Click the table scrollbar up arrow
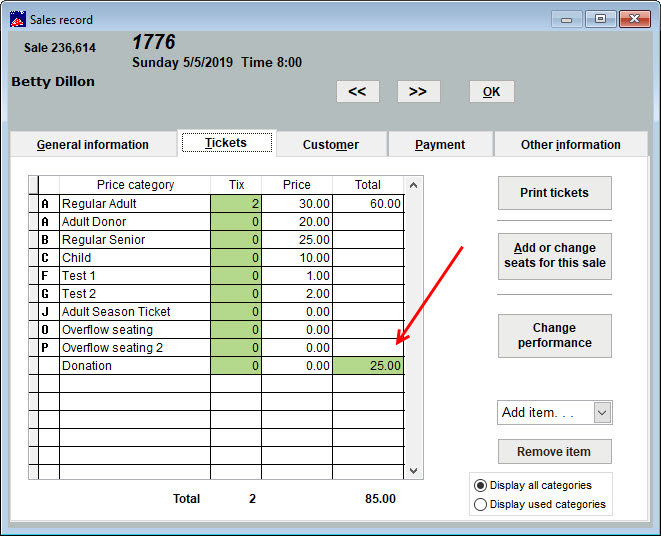 [414, 185]
